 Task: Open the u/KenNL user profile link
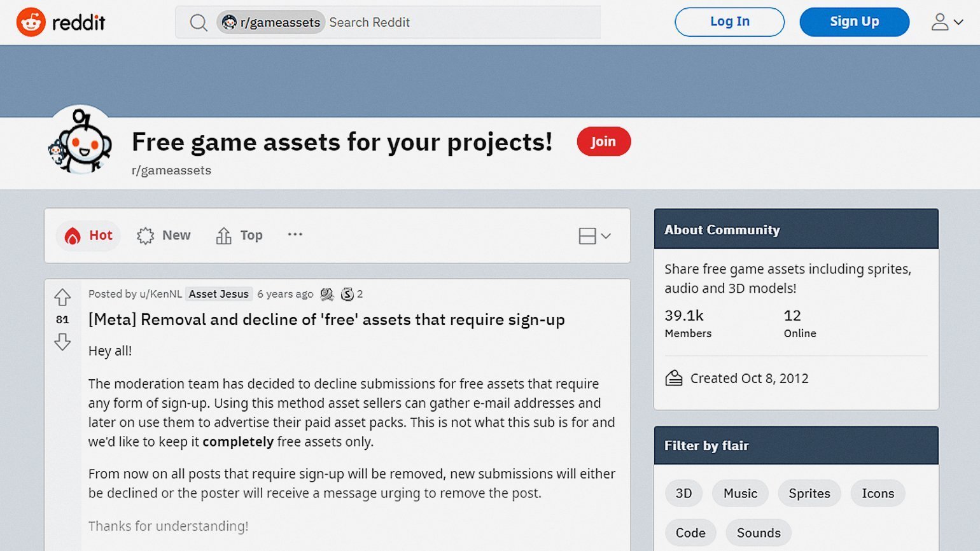(160, 294)
